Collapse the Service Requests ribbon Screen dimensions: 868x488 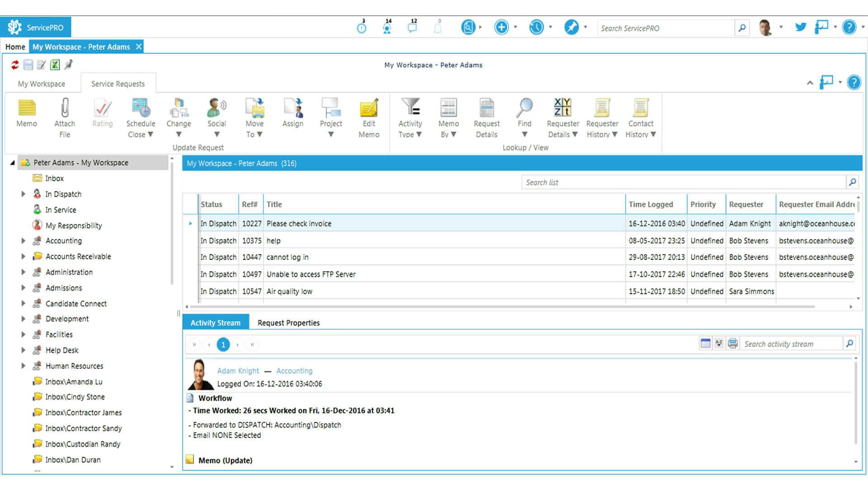[810, 83]
